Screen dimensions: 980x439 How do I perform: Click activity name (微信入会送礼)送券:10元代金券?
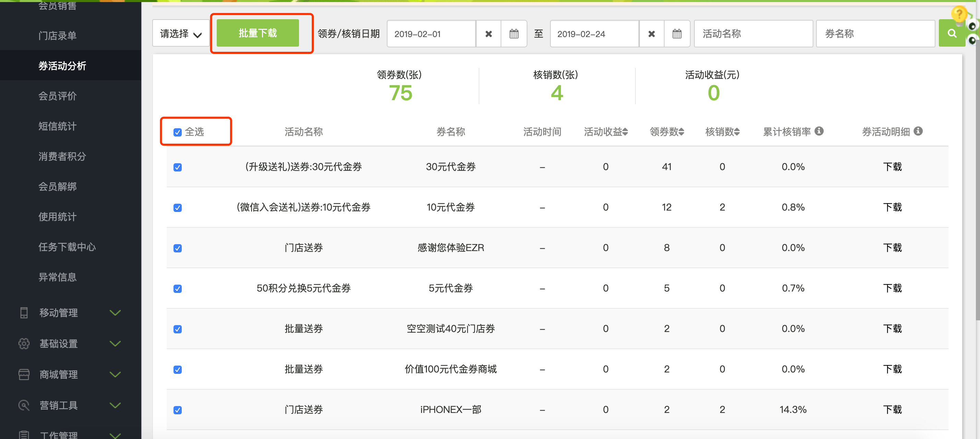[303, 207]
